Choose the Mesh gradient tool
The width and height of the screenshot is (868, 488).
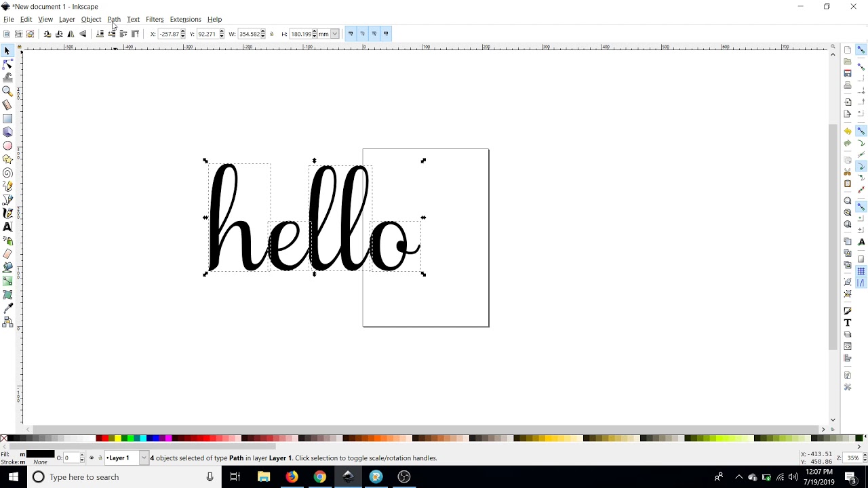pos(7,295)
